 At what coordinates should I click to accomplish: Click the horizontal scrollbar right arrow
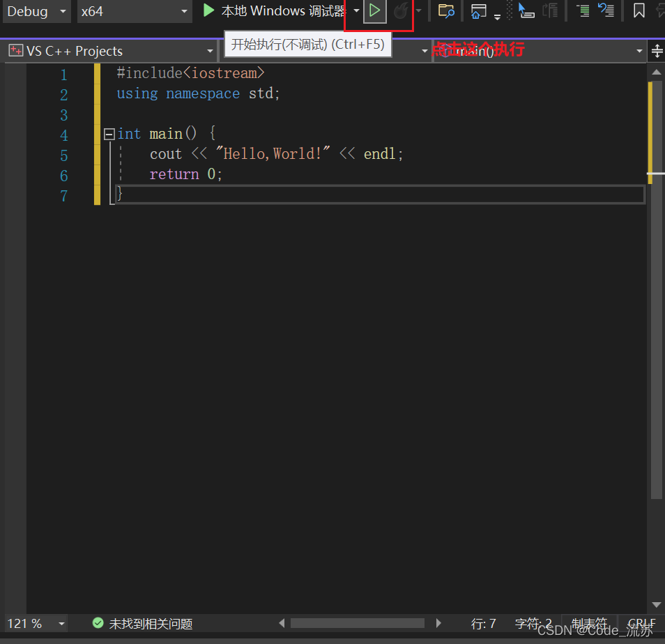click(438, 623)
